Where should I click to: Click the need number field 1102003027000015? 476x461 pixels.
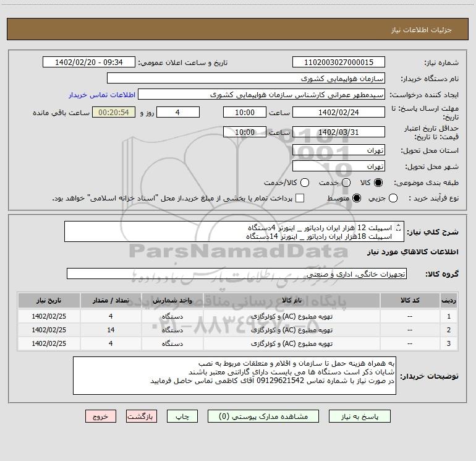pos(339,62)
